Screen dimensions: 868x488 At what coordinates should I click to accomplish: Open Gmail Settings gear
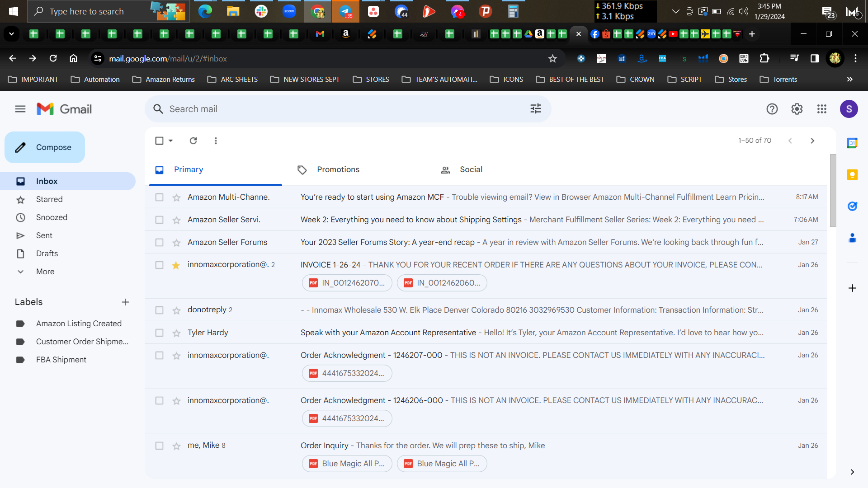click(x=797, y=109)
